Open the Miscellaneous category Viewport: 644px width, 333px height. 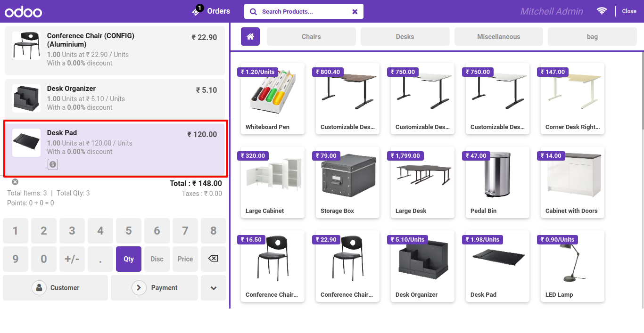[x=499, y=36]
